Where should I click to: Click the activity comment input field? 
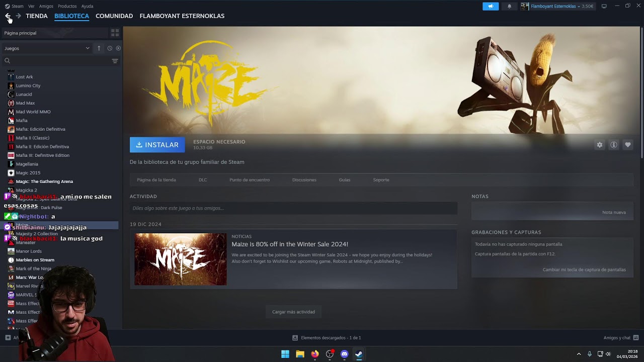pyautogui.click(x=293, y=208)
